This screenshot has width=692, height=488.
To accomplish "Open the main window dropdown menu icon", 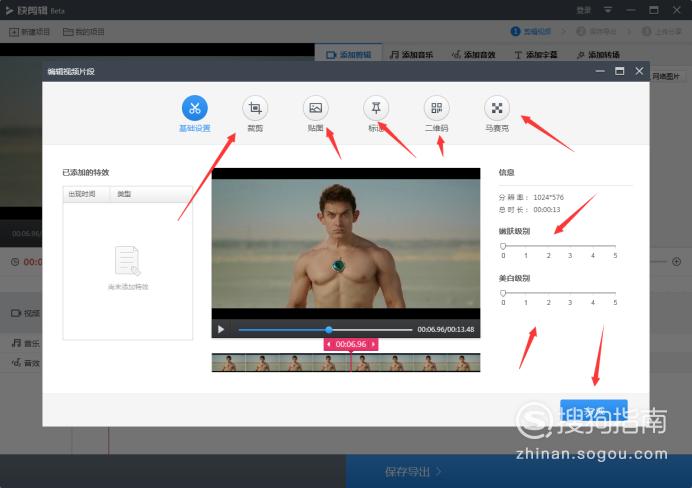I will (x=608, y=10).
